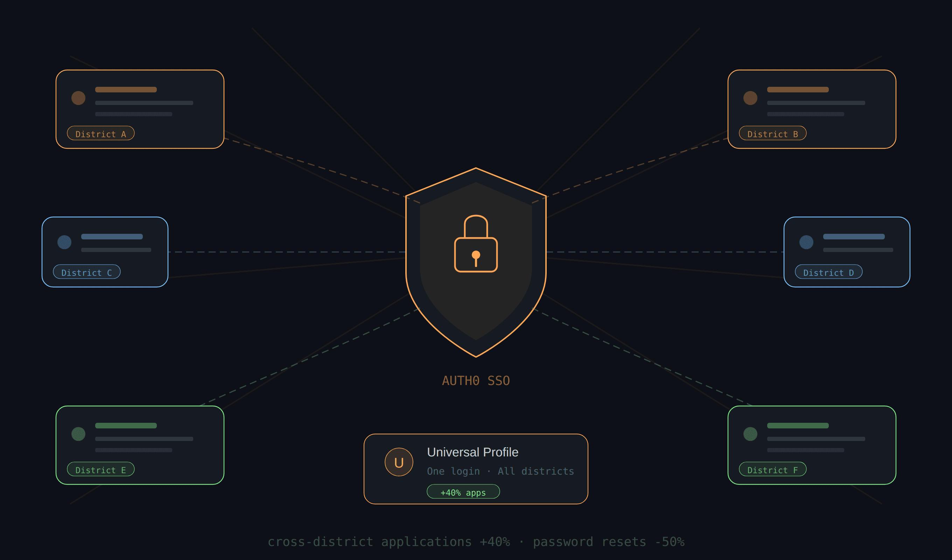Click the District B avatar circle
This screenshot has height=560, width=952.
750,98
